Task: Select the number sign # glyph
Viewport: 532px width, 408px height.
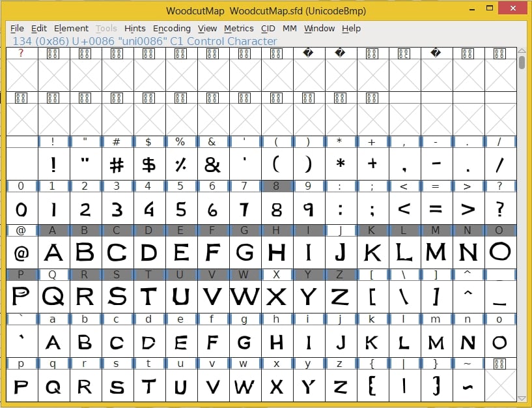Action: (118, 164)
